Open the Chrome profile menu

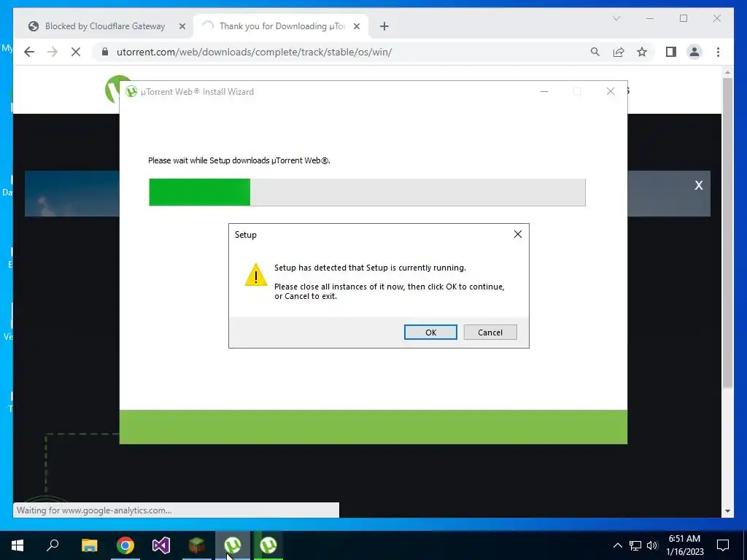tap(694, 52)
